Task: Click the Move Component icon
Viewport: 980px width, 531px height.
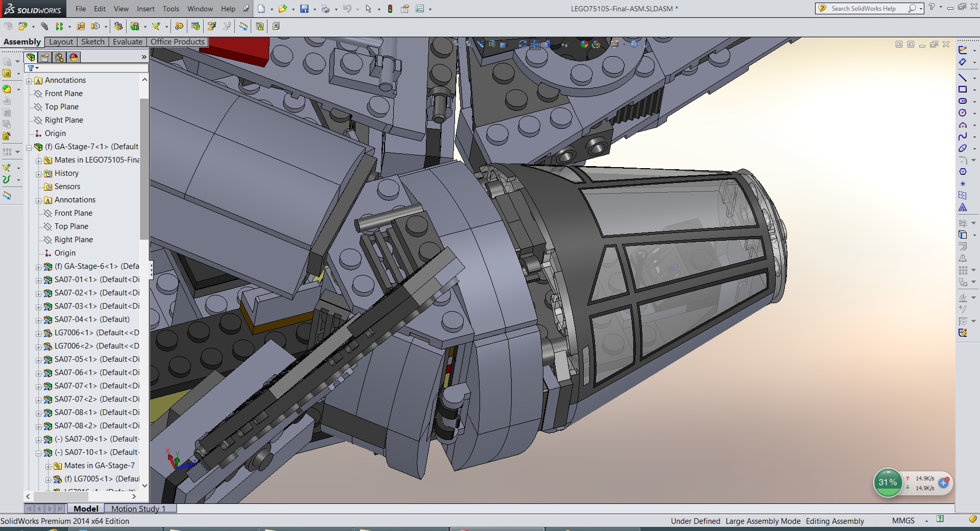Action: 95,26
